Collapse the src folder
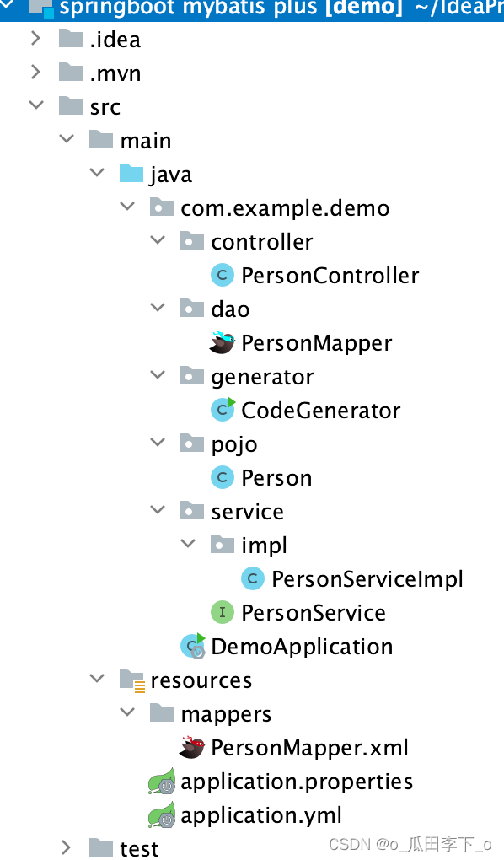 pos(35,106)
